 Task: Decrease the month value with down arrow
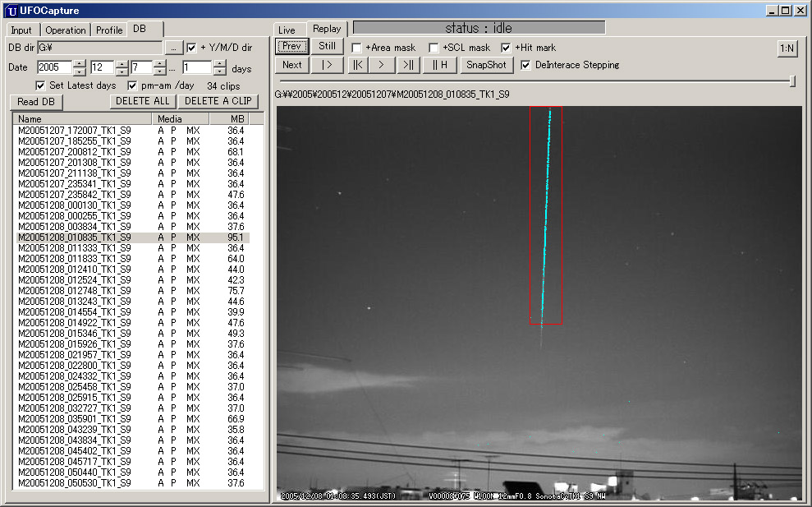point(122,71)
